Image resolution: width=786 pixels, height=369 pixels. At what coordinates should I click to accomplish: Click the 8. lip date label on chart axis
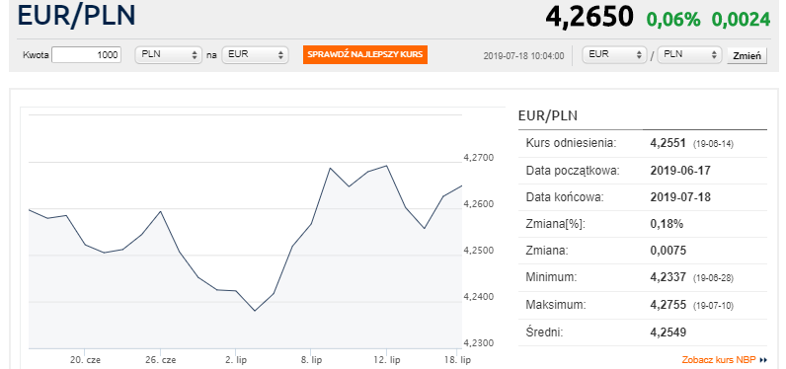click(310, 360)
